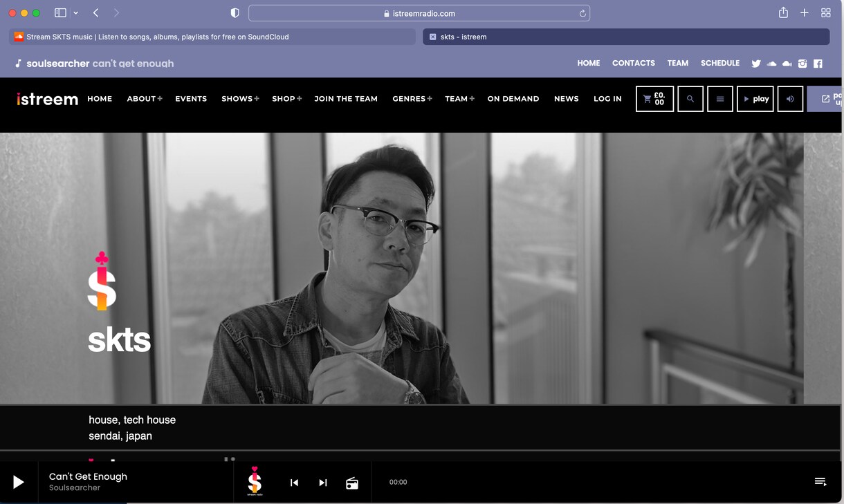
Task: Open ON DEMAND in the navigation
Action: pyautogui.click(x=513, y=99)
